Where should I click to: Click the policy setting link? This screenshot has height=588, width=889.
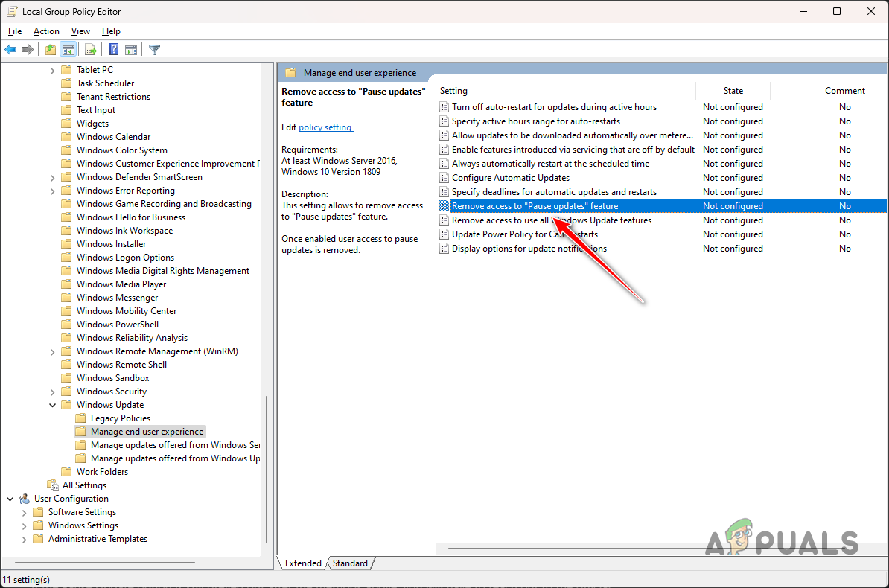pos(325,127)
